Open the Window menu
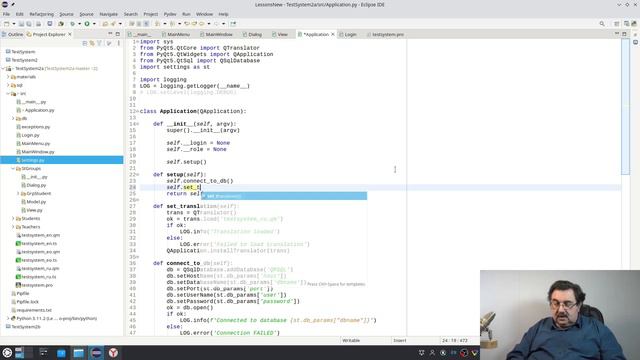Image resolution: width=640 pixels, height=360 pixels. click(204, 14)
